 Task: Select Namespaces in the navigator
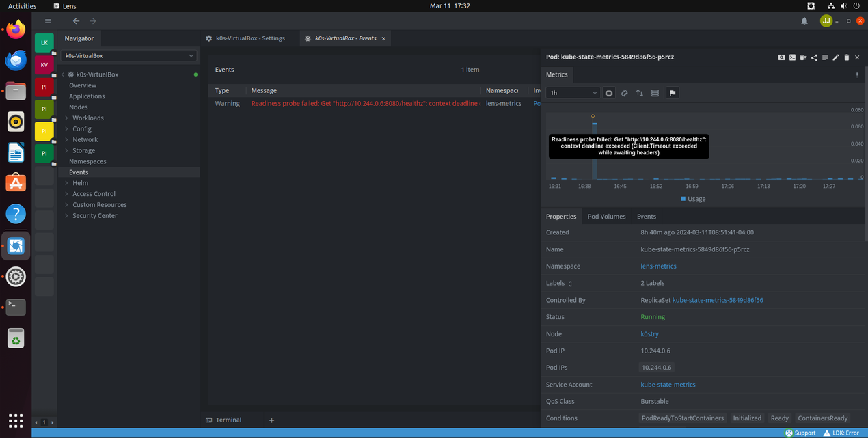tap(87, 161)
